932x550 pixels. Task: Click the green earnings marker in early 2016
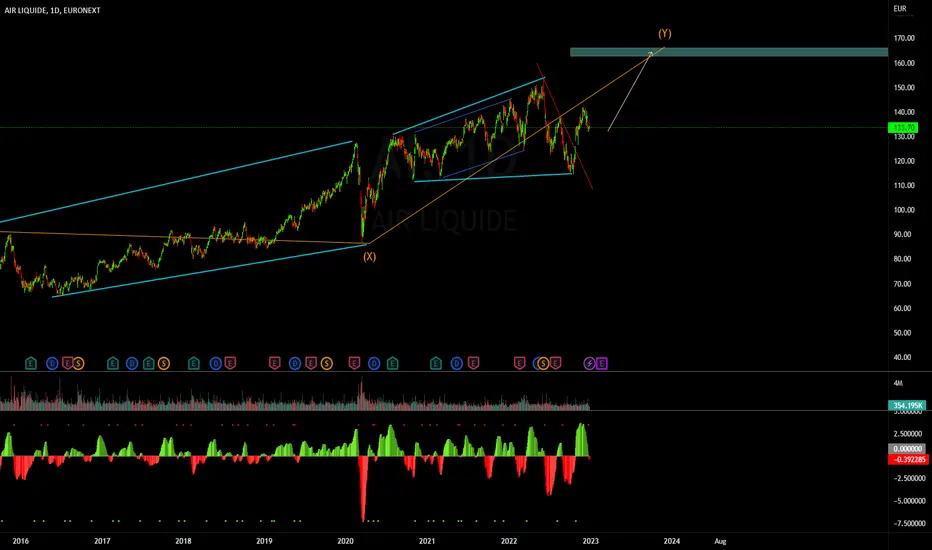(31, 363)
